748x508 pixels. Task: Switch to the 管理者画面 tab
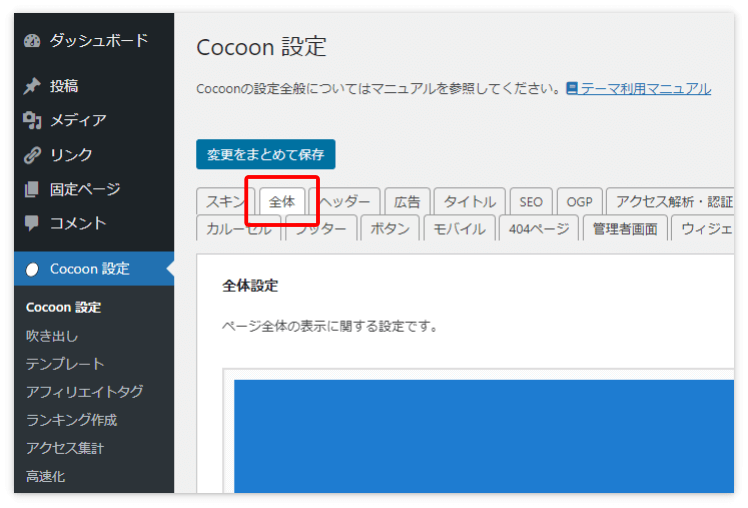click(625, 229)
